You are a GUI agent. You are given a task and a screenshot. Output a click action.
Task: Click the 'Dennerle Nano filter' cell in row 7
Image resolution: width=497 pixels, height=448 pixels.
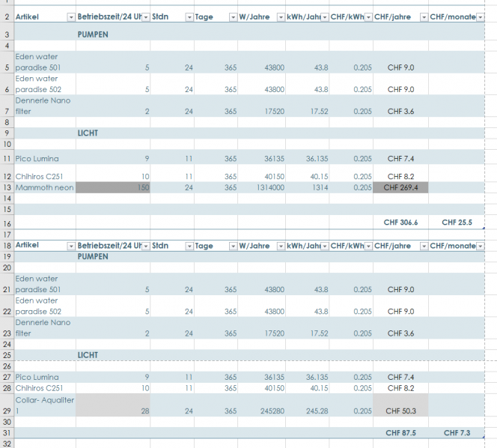(45, 106)
